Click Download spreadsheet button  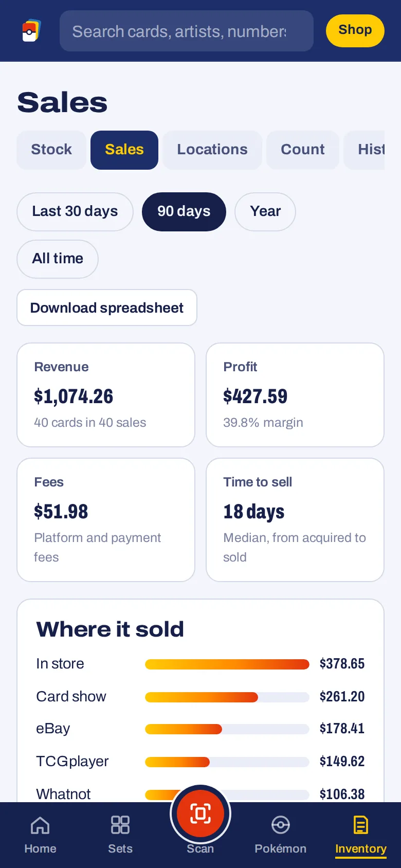(107, 308)
